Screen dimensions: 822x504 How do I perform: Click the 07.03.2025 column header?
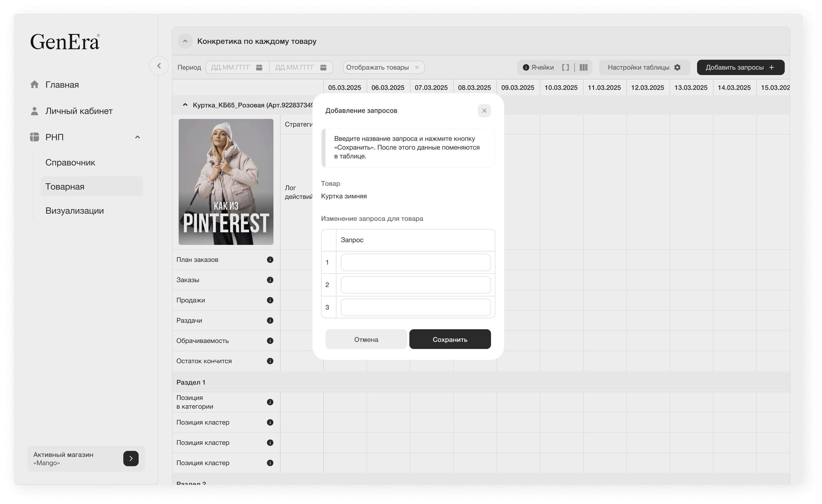click(431, 87)
